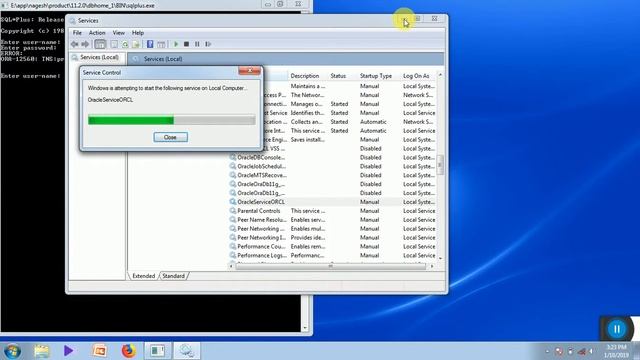Click the taskbar clock and date
The image size is (640, 360).
tap(617, 351)
